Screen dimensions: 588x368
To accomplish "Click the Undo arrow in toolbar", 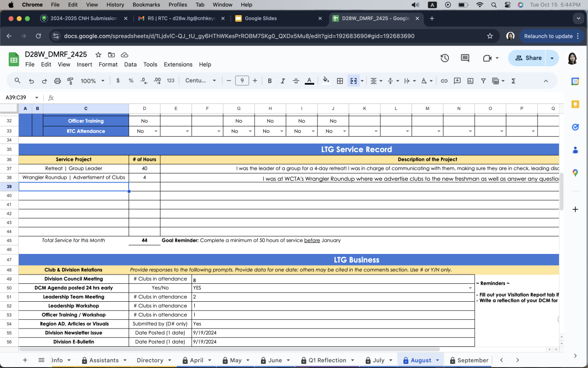I will (x=31, y=80).
